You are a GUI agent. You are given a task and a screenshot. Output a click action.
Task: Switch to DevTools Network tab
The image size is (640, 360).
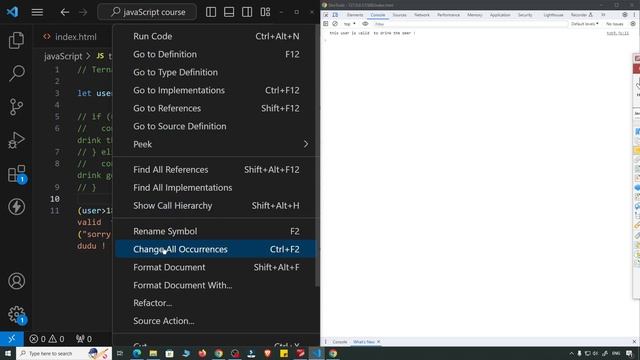(x=422, y=15)
